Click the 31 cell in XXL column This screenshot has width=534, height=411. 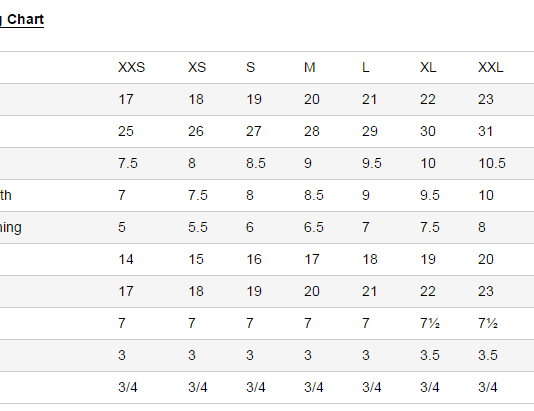click(485, 131)
